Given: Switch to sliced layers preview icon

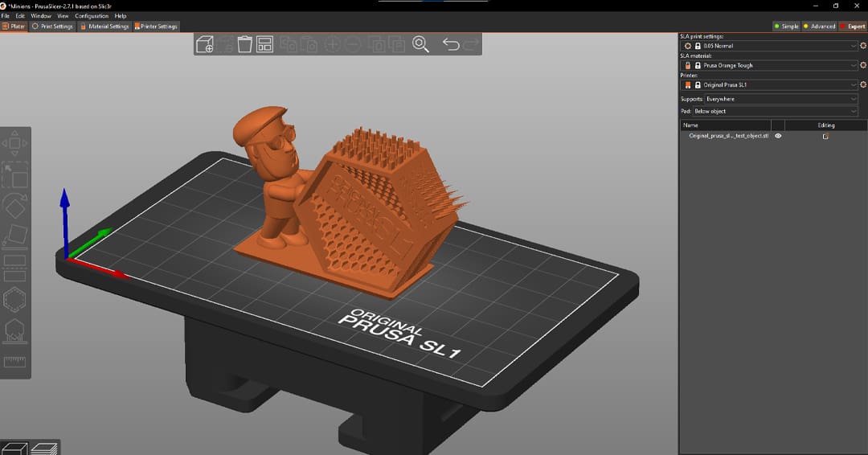Looking at the screenshot, I should coord(44,448).
